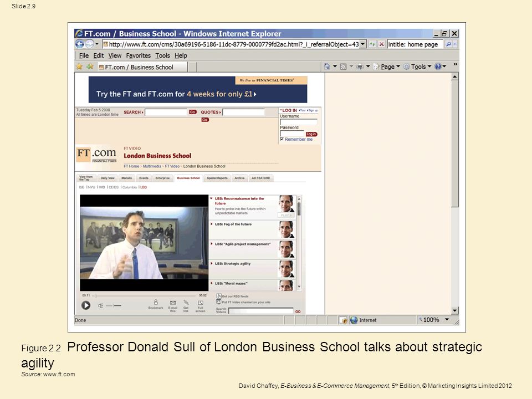Click the Internet zone globe in status bar

(x=354, y=320)
